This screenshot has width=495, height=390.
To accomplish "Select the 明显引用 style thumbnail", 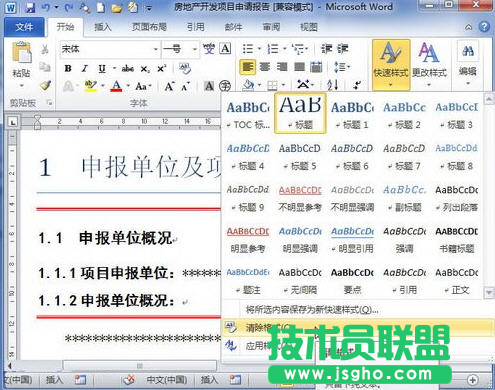I will pos(352,239).
